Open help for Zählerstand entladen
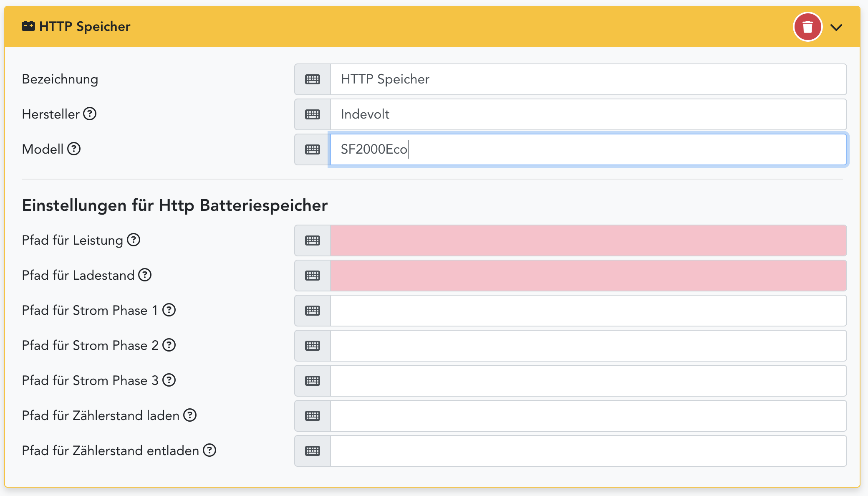This screenshot has width=868, height=496. click(x=209, y=450)
